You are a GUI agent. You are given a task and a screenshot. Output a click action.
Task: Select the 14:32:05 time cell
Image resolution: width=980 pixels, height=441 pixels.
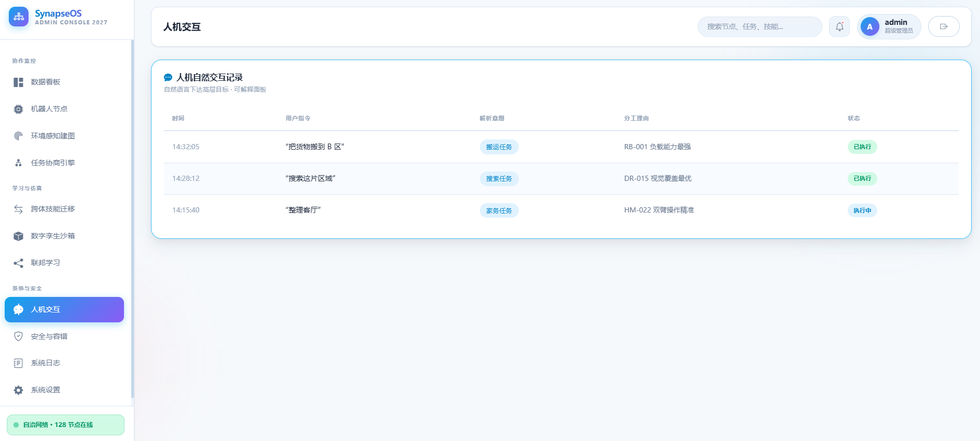[x=186, y=147]
